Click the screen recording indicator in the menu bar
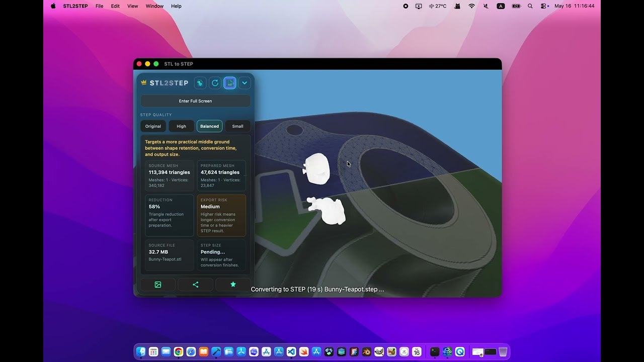This screenshot has height=362, width=644. (406, 6)
